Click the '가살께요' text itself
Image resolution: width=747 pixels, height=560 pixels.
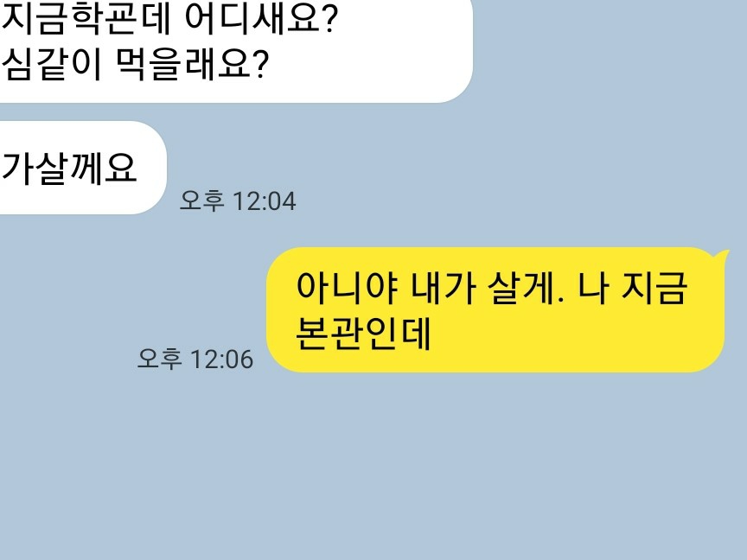click(x=69, y=169)
